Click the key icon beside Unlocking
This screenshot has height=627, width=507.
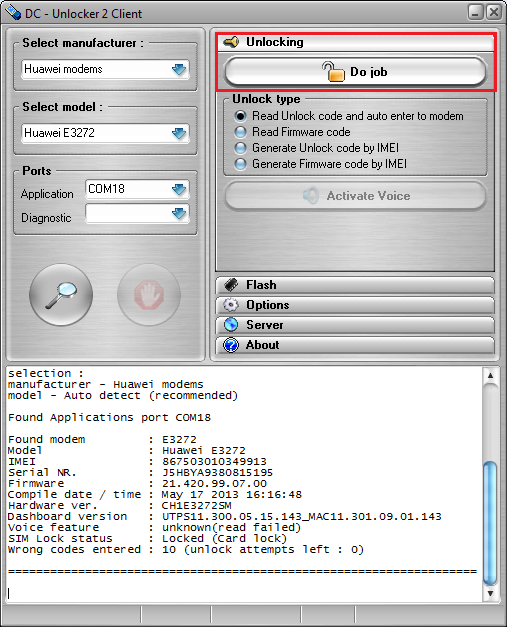(x=231, y=42)
